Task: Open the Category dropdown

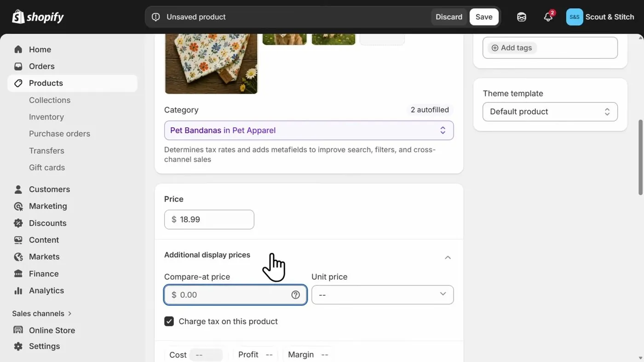Action: (x=309, y=130)
